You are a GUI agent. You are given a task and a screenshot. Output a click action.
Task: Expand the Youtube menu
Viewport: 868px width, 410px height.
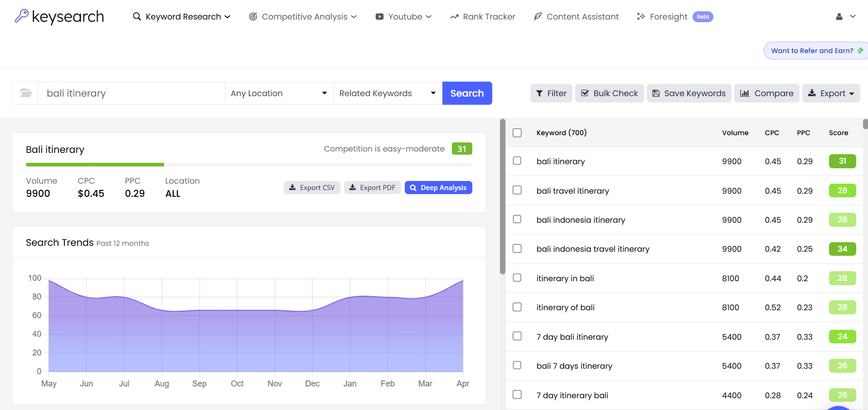pos(403,17)
